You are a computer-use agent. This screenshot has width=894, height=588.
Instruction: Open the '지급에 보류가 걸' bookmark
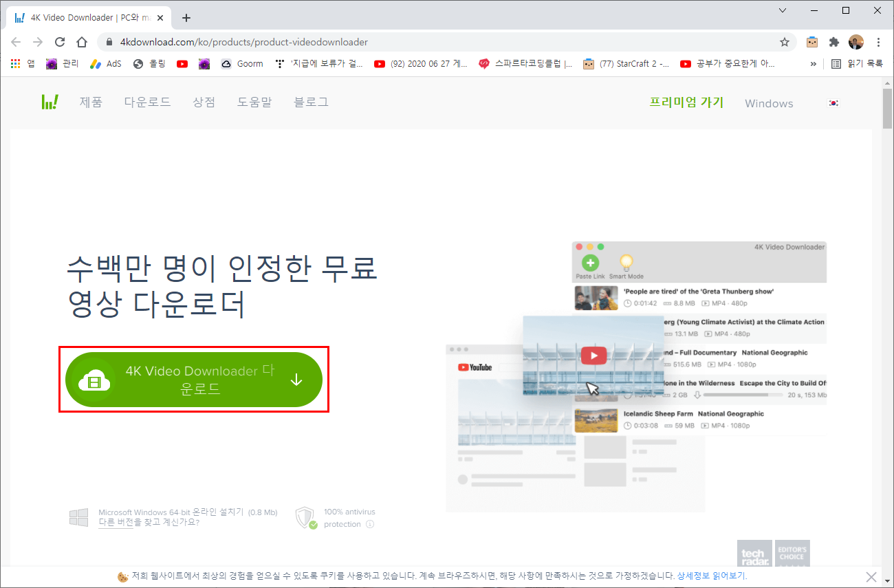coord(318,63)
